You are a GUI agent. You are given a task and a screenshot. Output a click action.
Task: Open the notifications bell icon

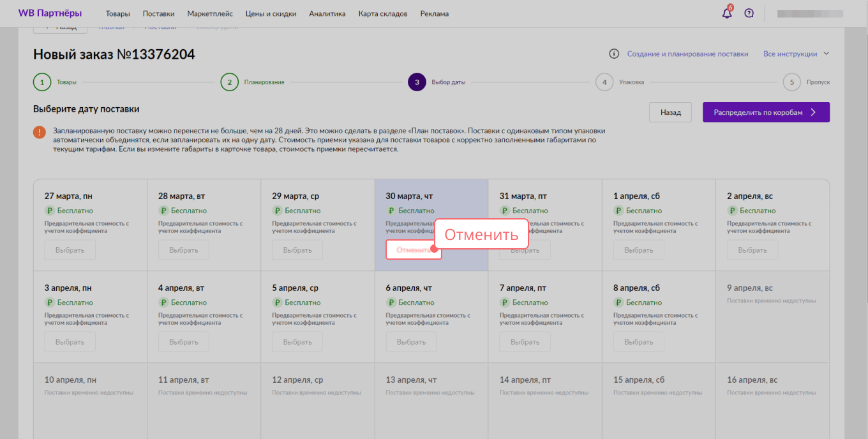click(727, 13)
